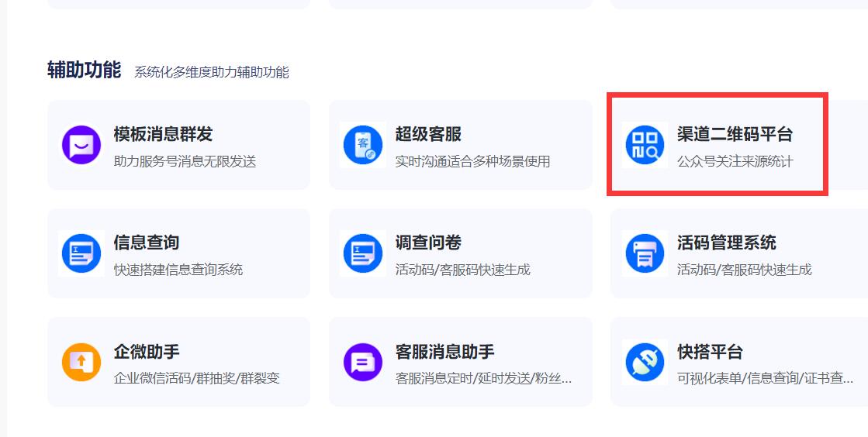Open 渠道二维码平台 title link
Viewport: 868px width, 437px height.
click(x=735, y=134)
